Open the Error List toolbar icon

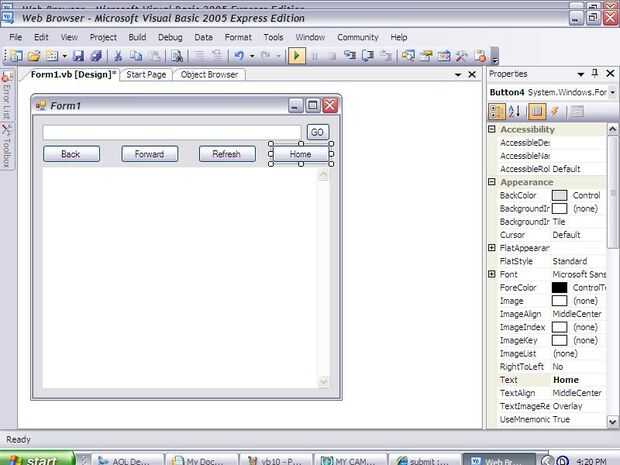[480, 56]
